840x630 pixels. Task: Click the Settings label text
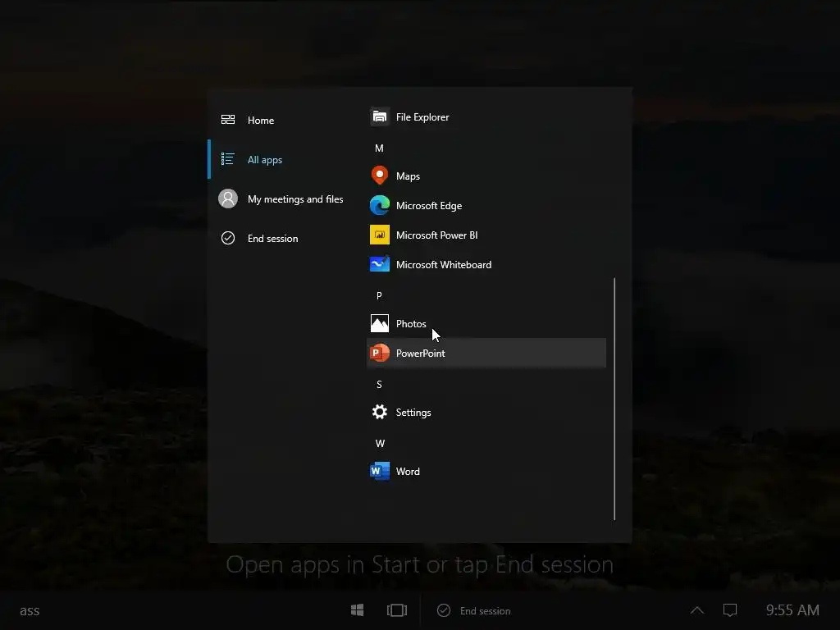[413, 413]
